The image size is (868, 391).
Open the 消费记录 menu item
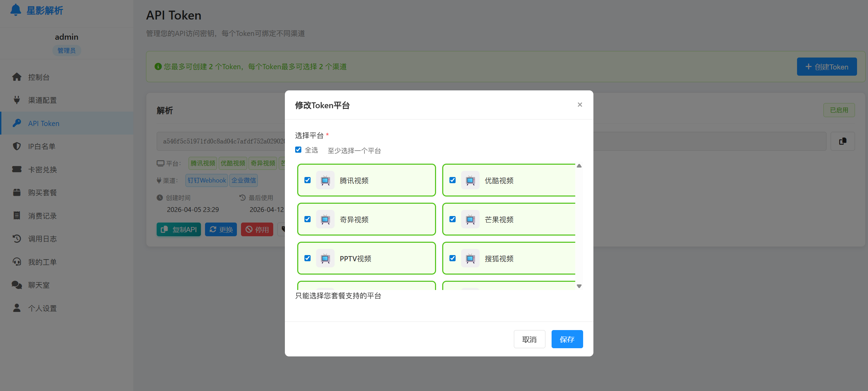[x=67, y=216]
